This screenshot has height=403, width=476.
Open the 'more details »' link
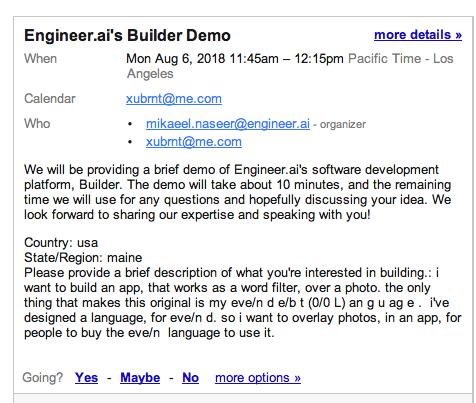(x=418, y=35)
